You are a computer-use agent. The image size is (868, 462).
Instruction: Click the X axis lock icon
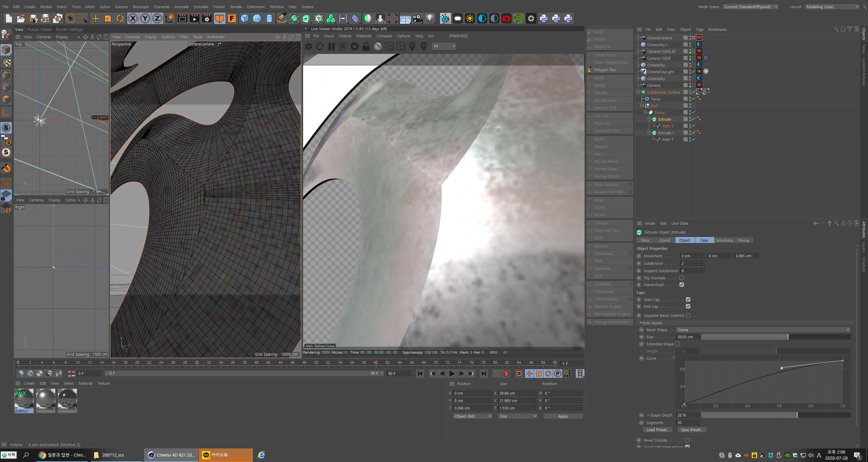click(133, 18)
